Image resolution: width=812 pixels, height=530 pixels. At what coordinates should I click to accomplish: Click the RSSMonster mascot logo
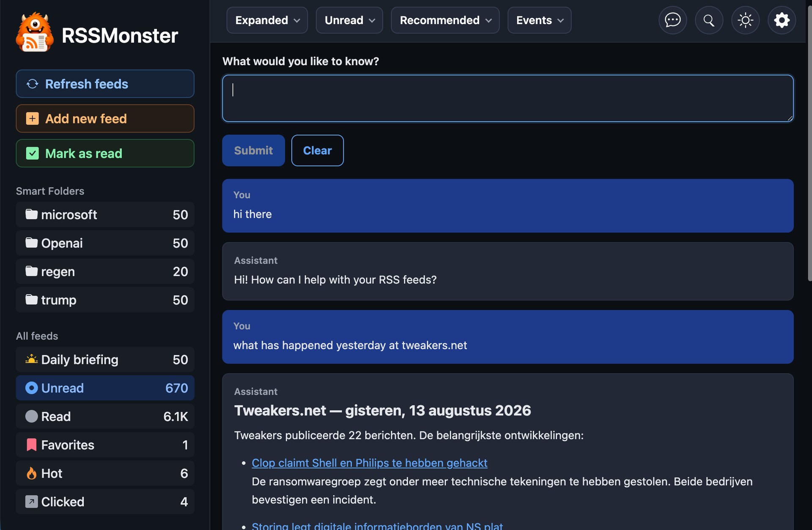point(35,33)
